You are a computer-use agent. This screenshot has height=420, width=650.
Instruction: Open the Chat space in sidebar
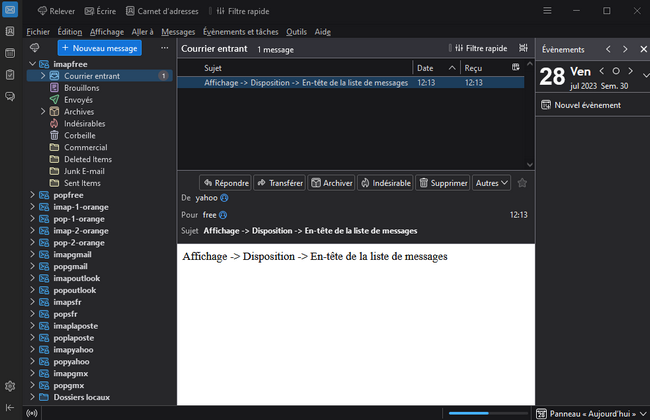pos(10,97)
